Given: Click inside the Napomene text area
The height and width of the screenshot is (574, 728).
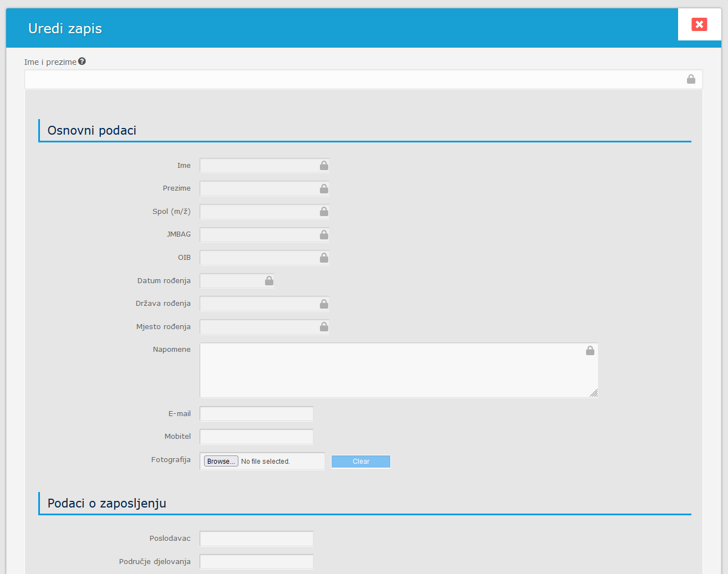Looking at the screenshot, I should pos(388,370).
